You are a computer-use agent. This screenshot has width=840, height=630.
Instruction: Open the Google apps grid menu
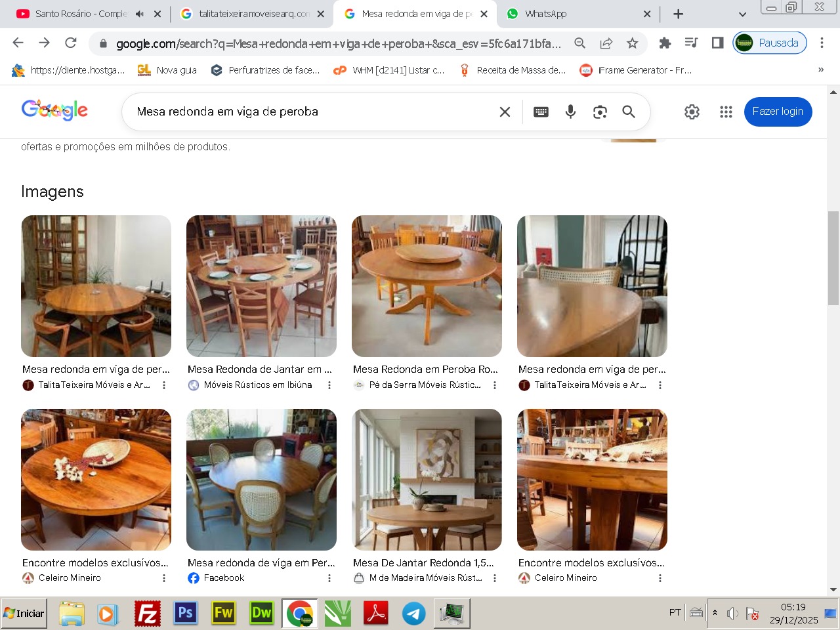tap(726, 112)
